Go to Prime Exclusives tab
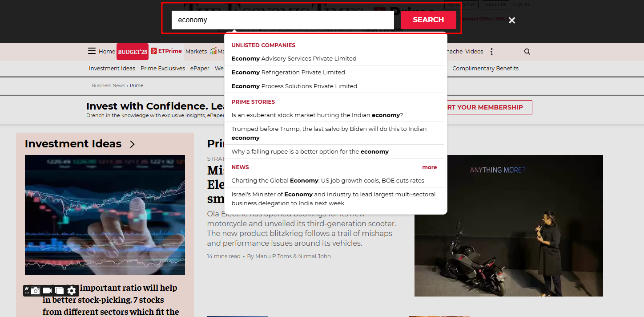The image size is (644, 317). [x=162, y=69]
